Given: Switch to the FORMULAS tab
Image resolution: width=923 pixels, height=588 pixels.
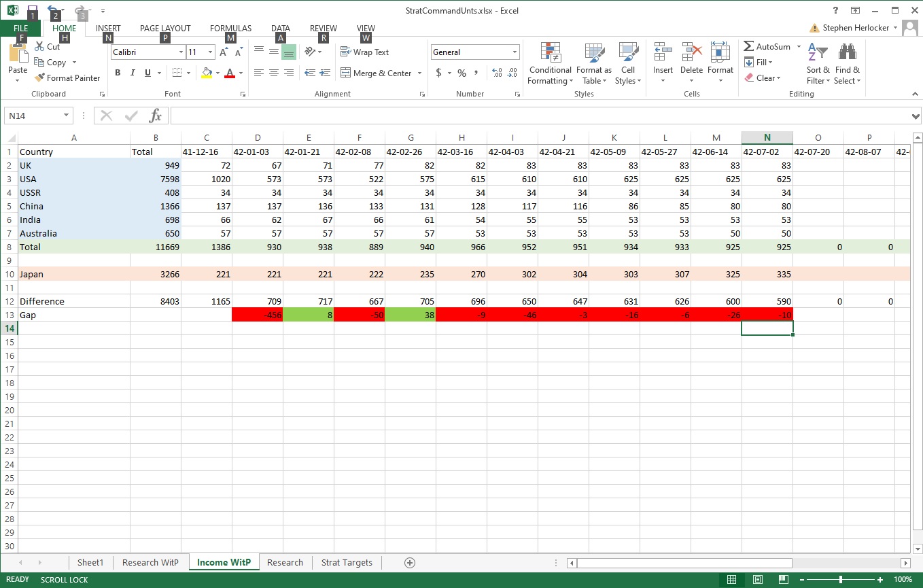Looking at the screenshot, I should 230,29.
